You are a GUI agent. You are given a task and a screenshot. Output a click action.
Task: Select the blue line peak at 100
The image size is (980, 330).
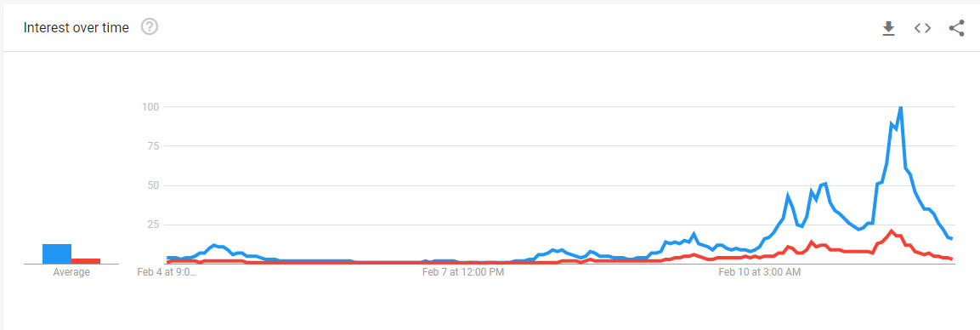click(x=900, y=107)
